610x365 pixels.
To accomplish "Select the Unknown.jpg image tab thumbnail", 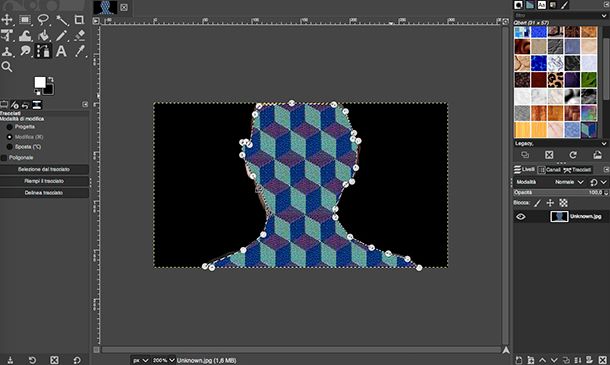I will coord(105,7).
